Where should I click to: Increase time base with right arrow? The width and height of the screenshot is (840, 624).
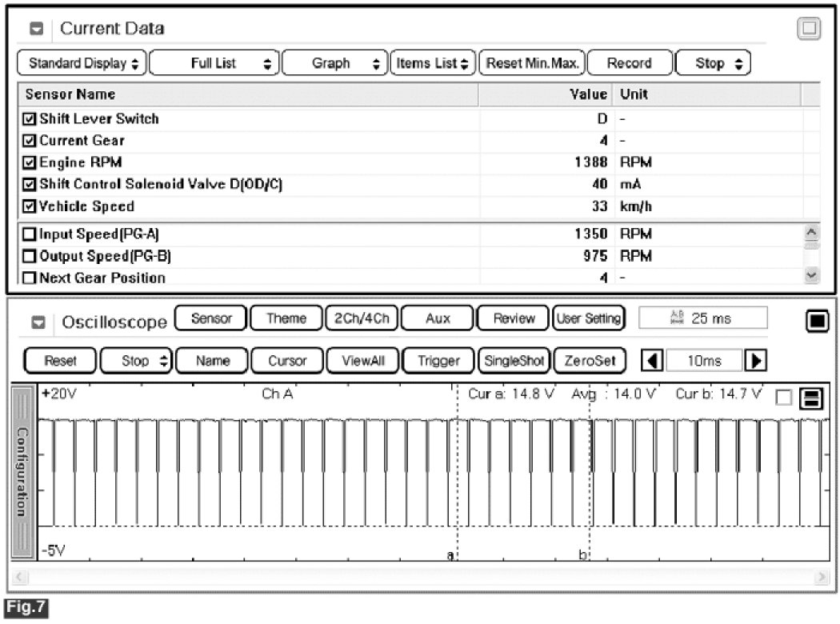pyautogui.click(x=753, y=361)
